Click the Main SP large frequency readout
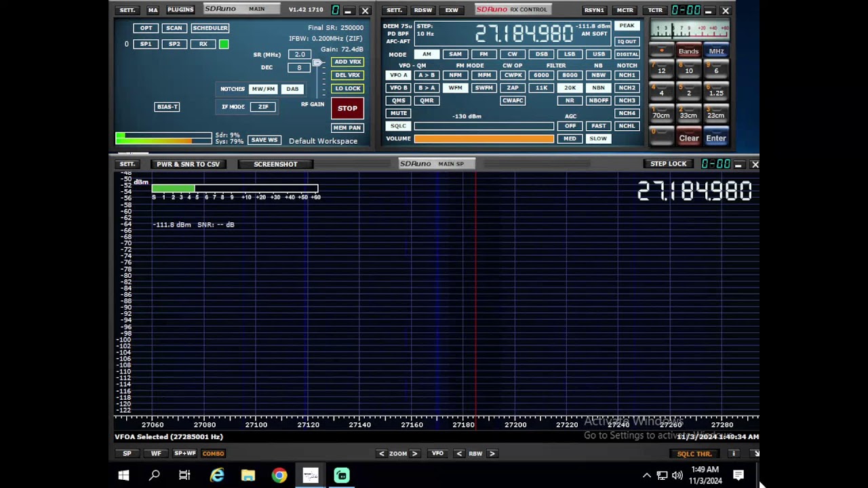The image size is (868, 488). 694,192
